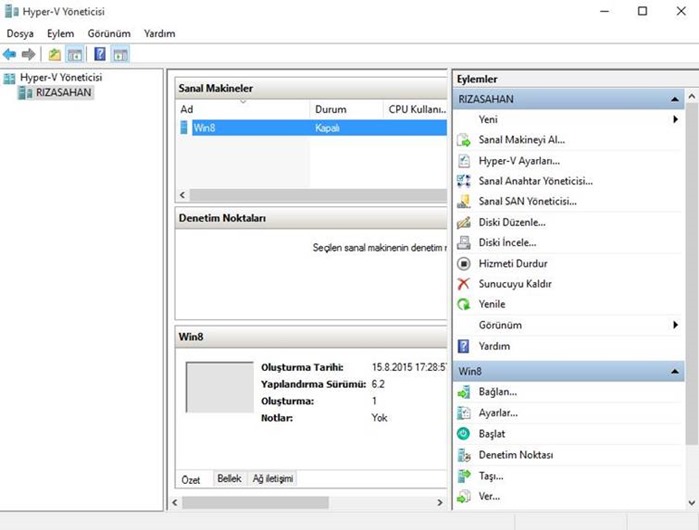
Task: Click the Hyper-V Ayarları icon
Action: 464,160
